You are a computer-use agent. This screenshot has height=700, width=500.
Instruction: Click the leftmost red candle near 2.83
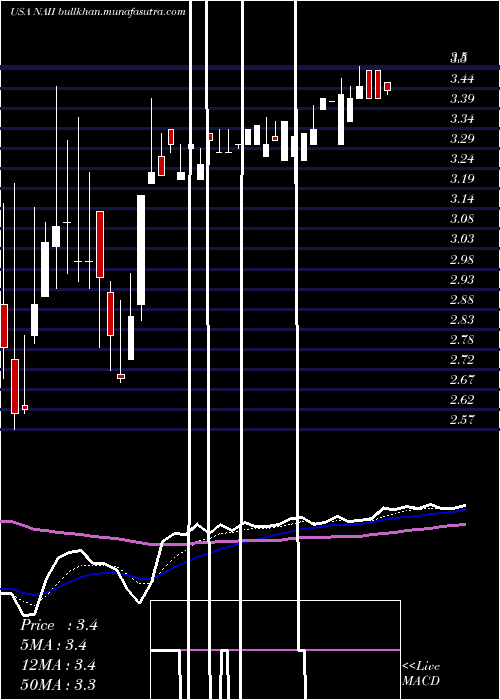coord(4,326)
